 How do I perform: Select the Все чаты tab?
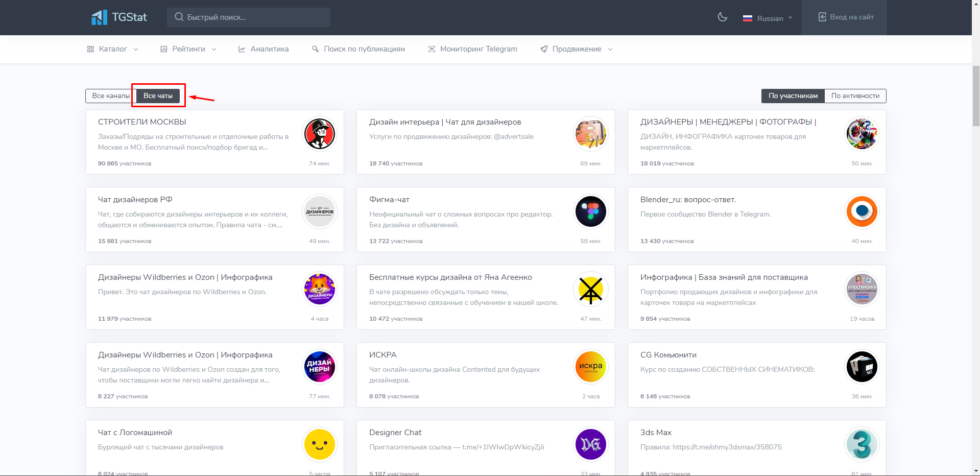pyautogui.click(x=158, y=96)
